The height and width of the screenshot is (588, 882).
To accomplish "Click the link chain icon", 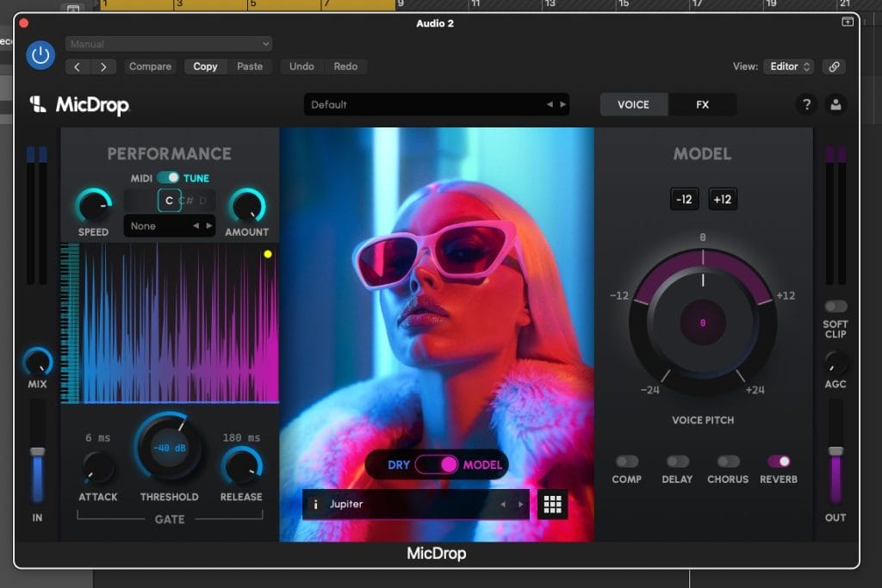I will click(x=832, y=66).
